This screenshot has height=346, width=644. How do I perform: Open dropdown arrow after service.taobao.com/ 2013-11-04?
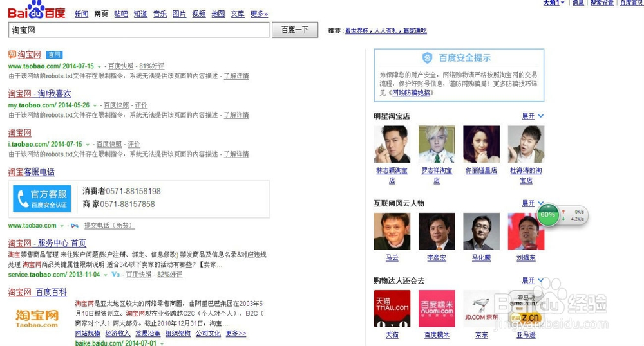[x=105, y=275]
